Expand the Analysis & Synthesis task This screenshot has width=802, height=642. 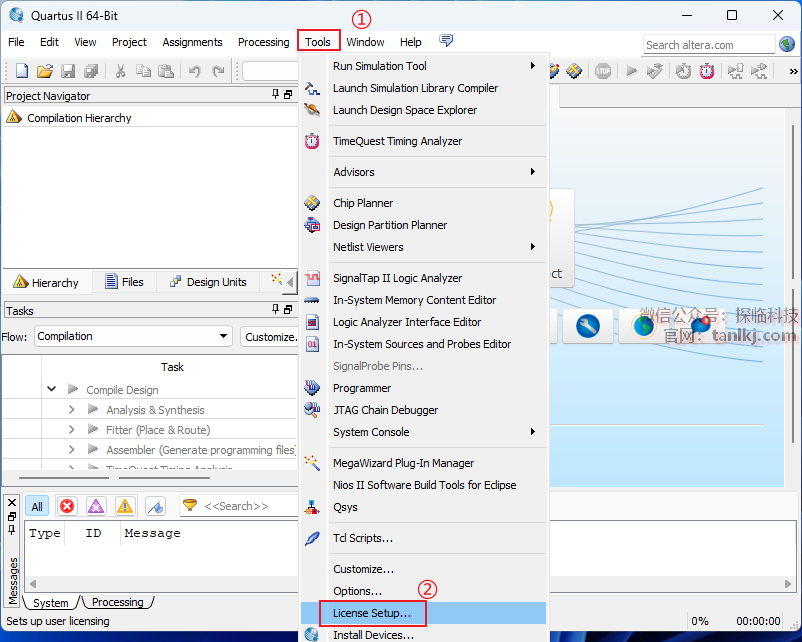coord(72,410)
